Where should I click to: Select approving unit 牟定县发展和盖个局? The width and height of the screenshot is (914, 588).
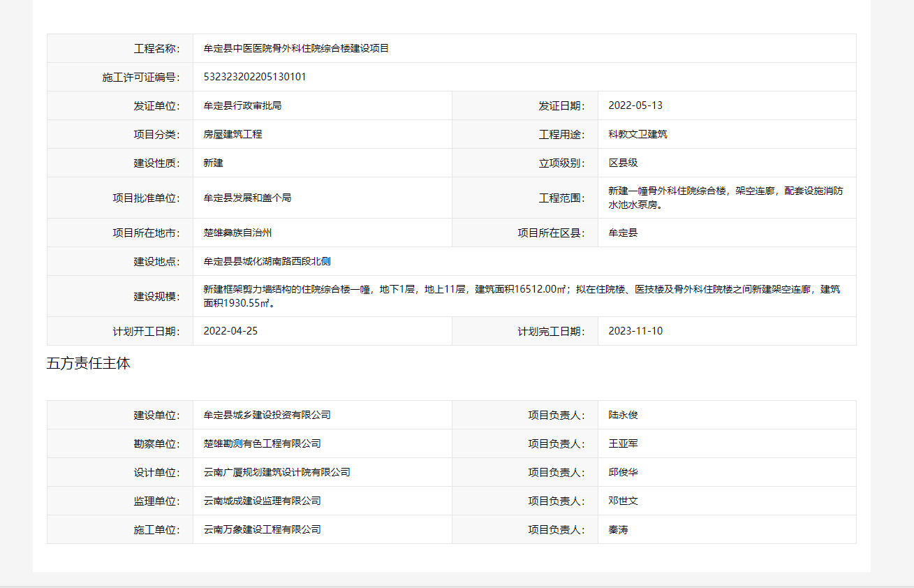click(247, 198)
